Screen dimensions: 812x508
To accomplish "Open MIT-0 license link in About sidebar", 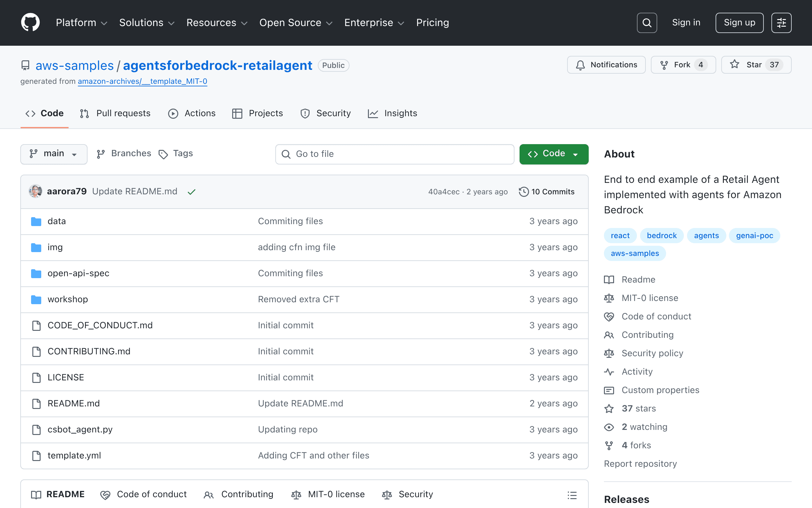I will (641, 298).
